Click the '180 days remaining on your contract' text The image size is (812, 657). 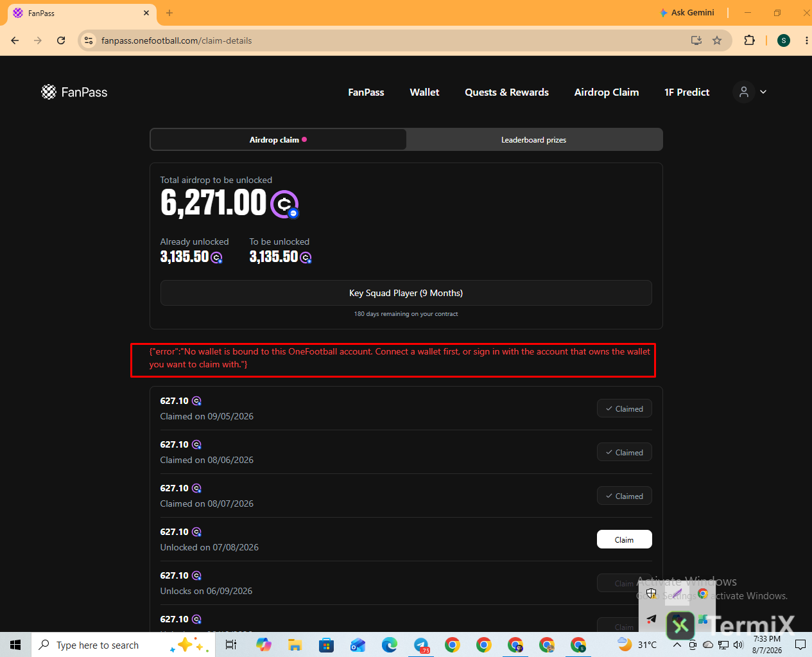406,314
